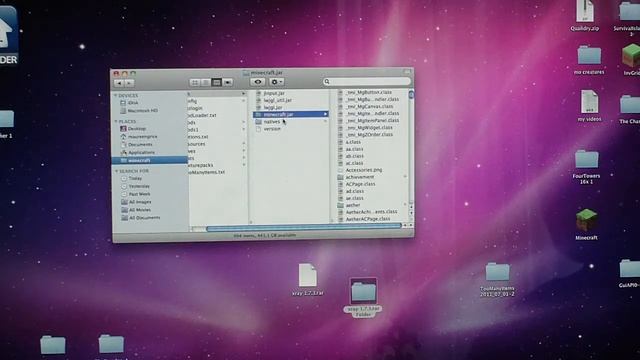Select the highlighted minecraft.jar folder
The height and width of the screenshot is (360, 640).
[290, 114]
